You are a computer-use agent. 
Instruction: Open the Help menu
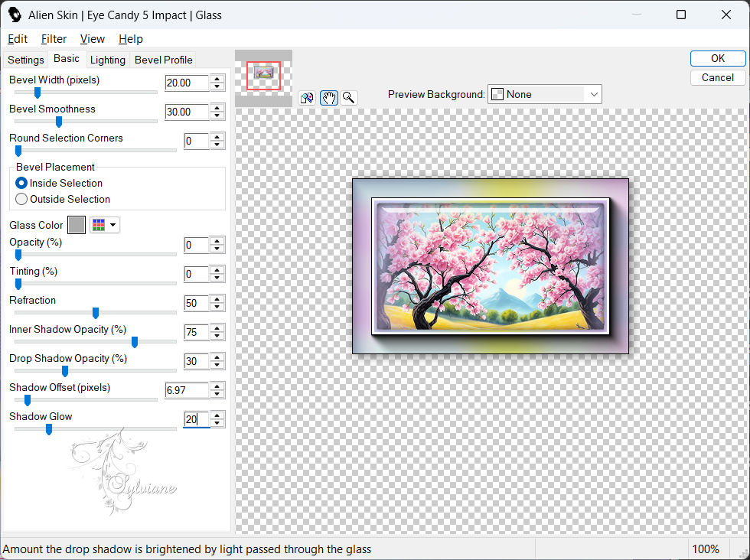tap(131, 39)
